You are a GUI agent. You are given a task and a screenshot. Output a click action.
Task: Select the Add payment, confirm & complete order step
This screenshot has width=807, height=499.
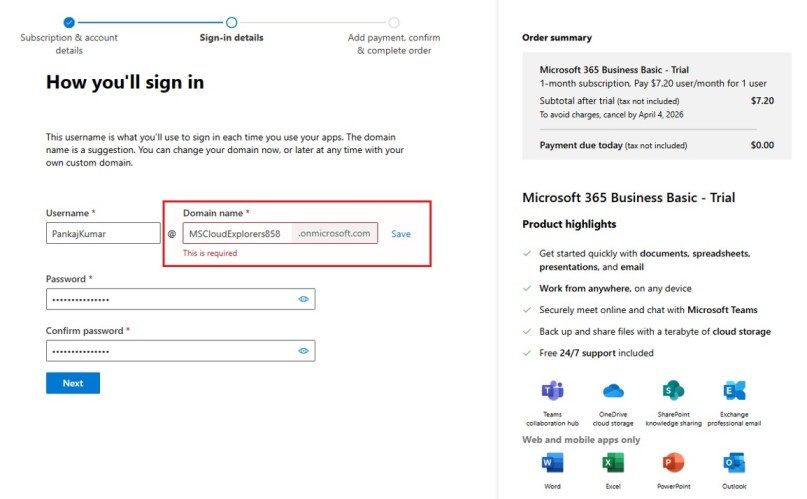pyautogui.click(x=394, y=21)
